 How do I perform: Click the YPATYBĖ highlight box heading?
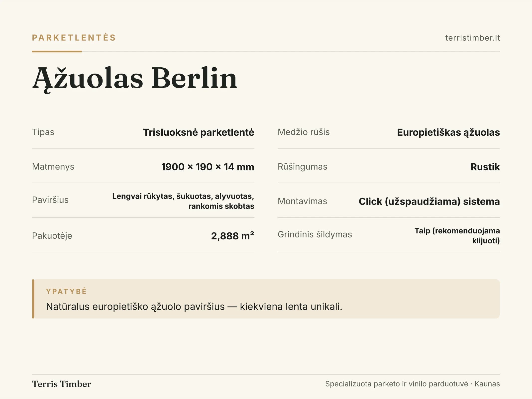(66, 291)
